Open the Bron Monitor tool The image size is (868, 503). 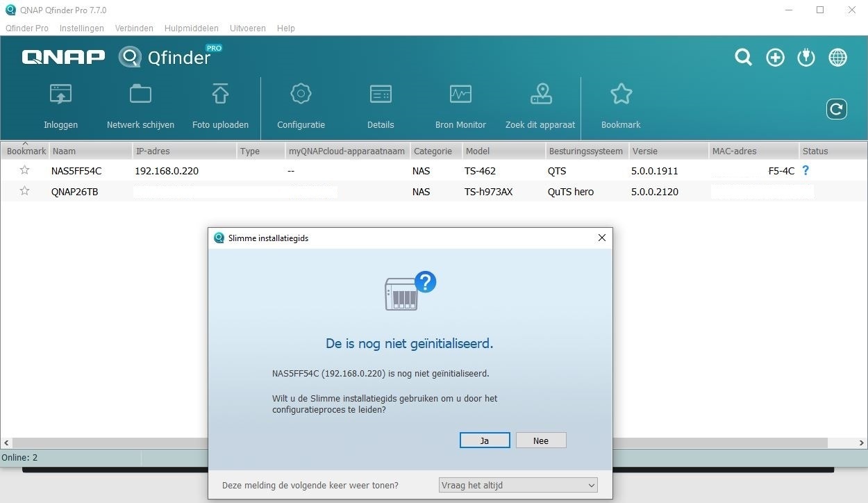tap(460, 94)
